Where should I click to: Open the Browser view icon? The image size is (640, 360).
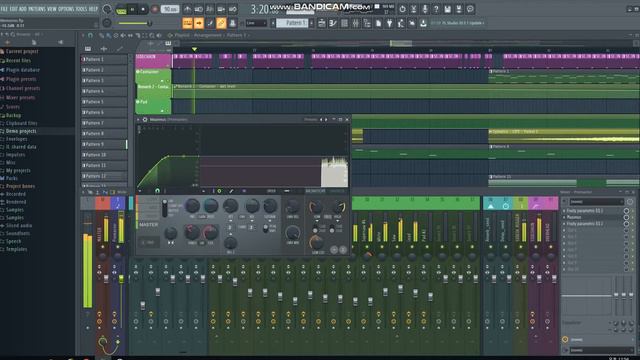point(367,23)
